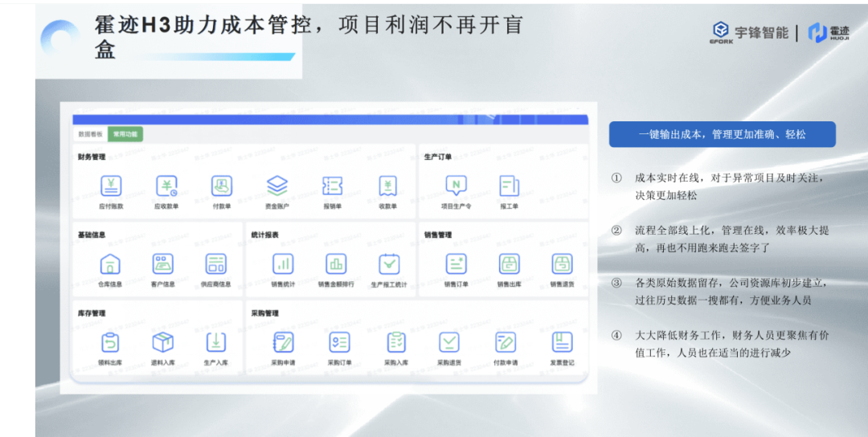
Task: Click the 生产订单 section heading
Action: pyautogui.click(x=438, y=157)
